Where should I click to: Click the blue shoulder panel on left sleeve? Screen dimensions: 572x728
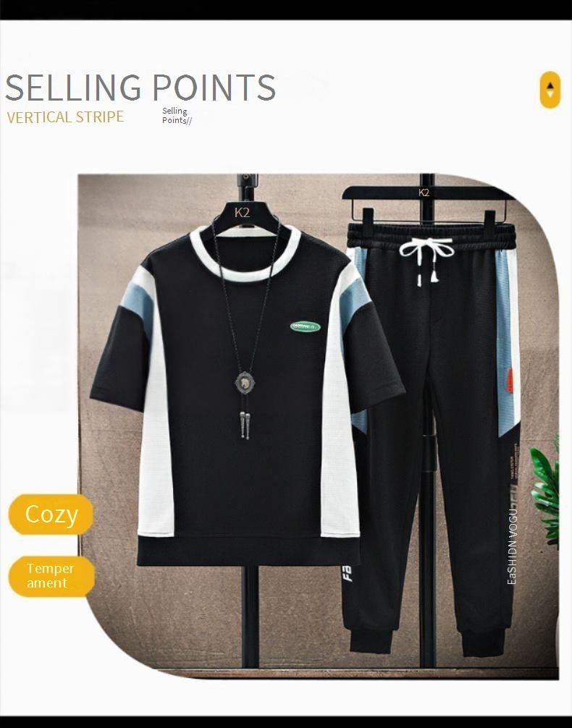tap(138, 303)
